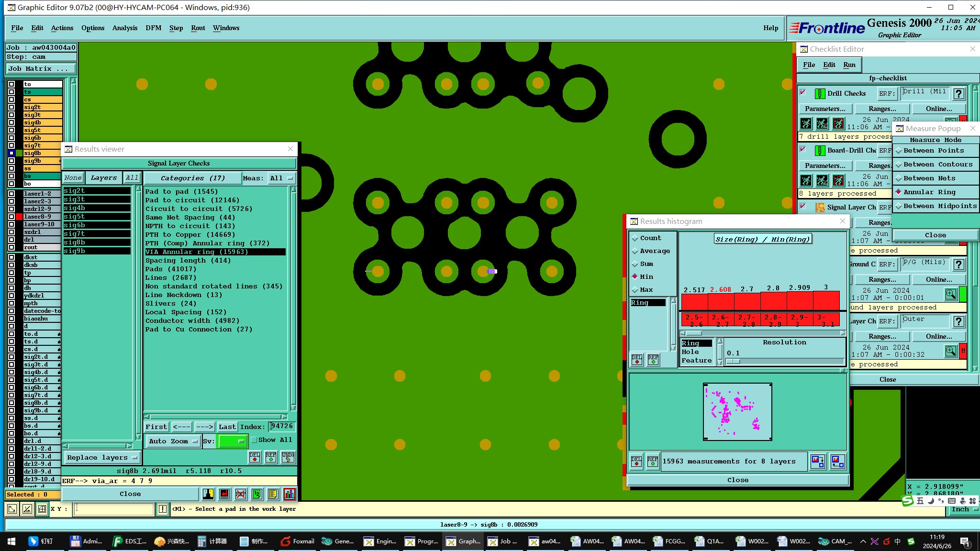
Task: Click the magnifier icon in Outer layer check
Action: point(950,351)
